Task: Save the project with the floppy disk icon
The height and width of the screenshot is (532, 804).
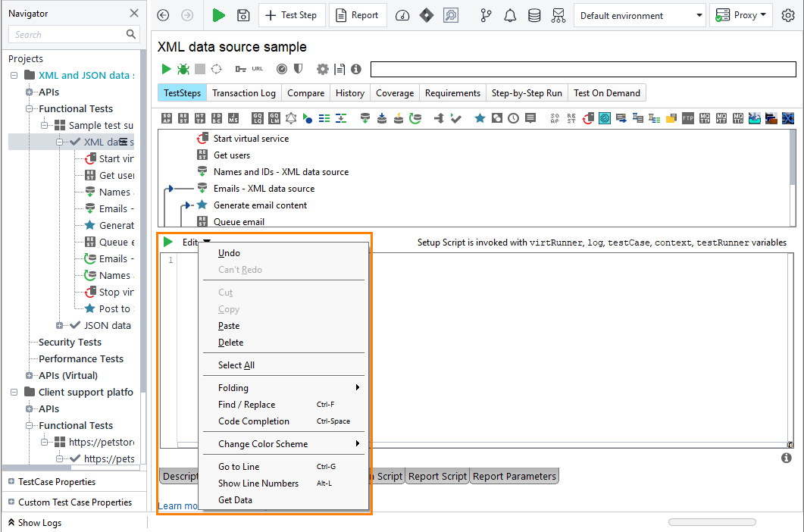Action: pyautogui.click(x=243, y=15)
